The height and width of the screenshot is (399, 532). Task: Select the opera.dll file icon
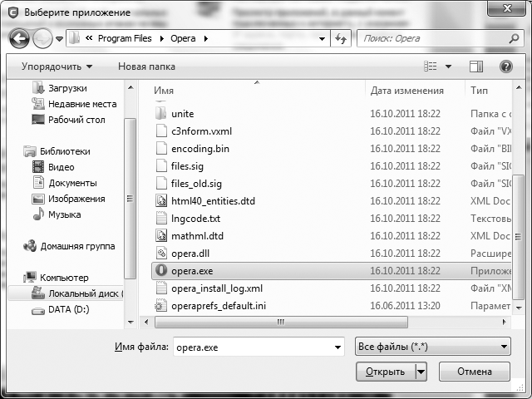pyautogui.click(x=161, y=253)
